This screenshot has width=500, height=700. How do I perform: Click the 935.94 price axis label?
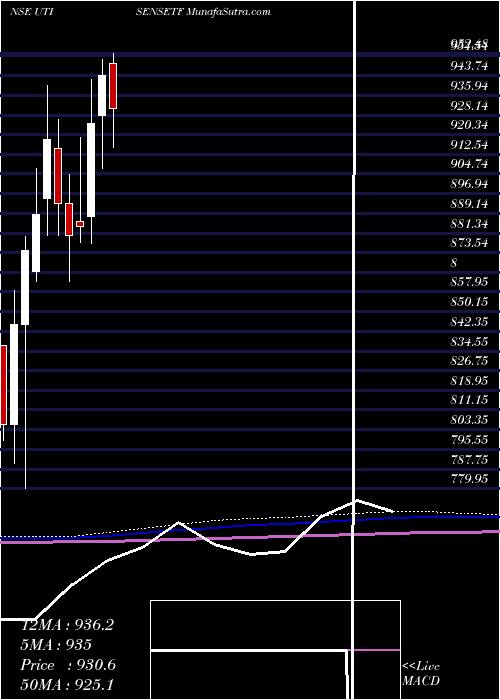[469, 86]
